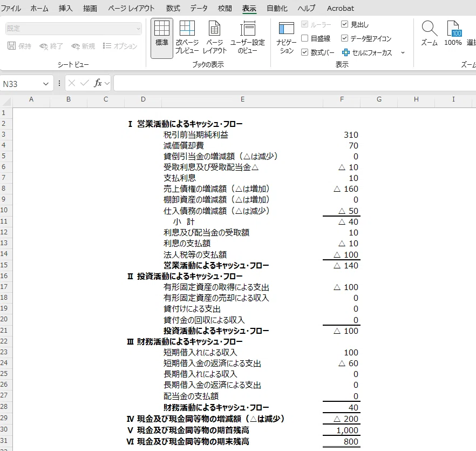Viewport: 476px width, 451px height.
Task: Click the 終了 exit sheet view icon
Action: click(44, 46)
